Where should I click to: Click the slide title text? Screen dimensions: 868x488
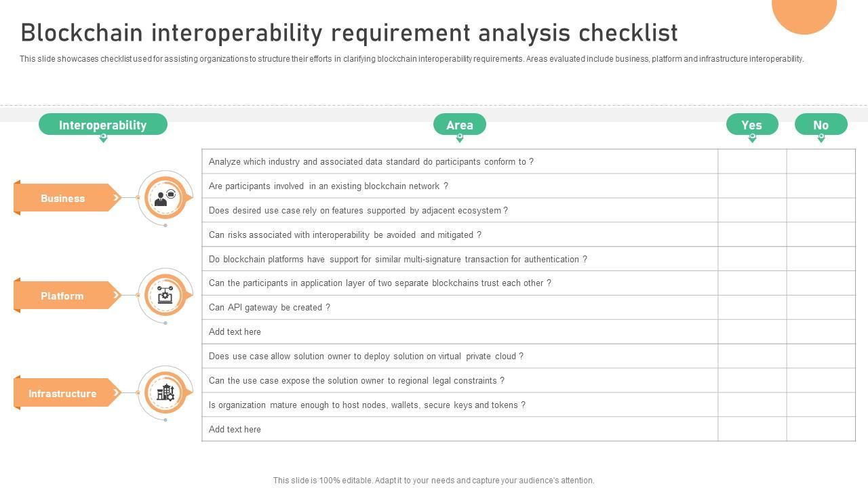pyautogui.click(x=349, y=33)
